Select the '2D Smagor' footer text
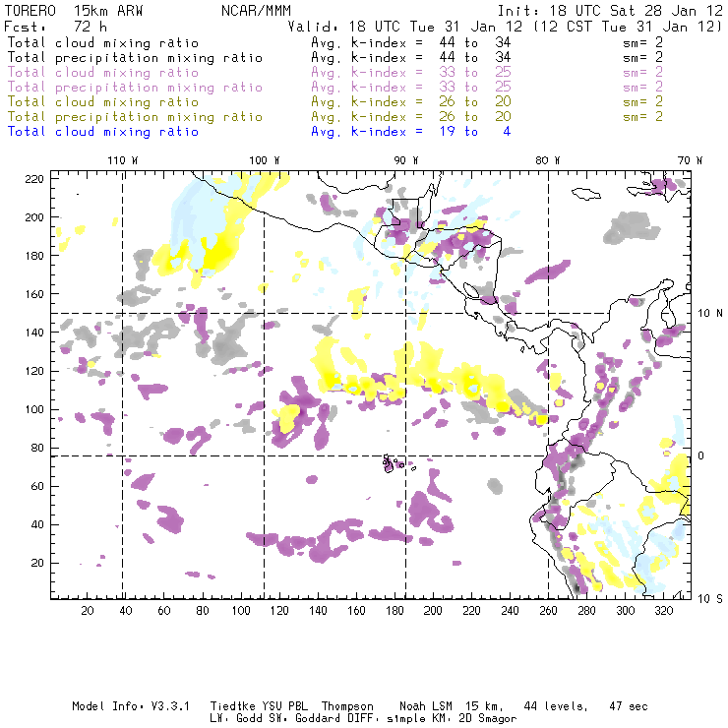Image resolution: width=728 pixels, height=728 pixels. click(488, 719)
